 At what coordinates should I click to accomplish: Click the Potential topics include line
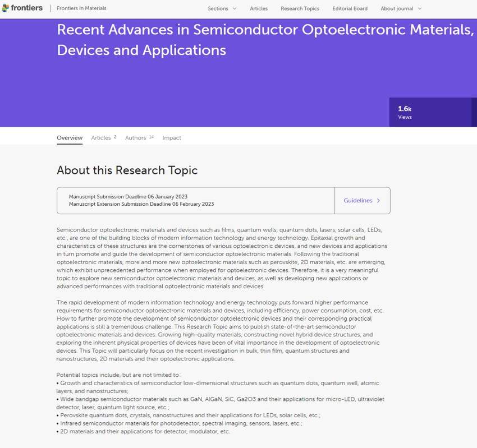[118, 375]
